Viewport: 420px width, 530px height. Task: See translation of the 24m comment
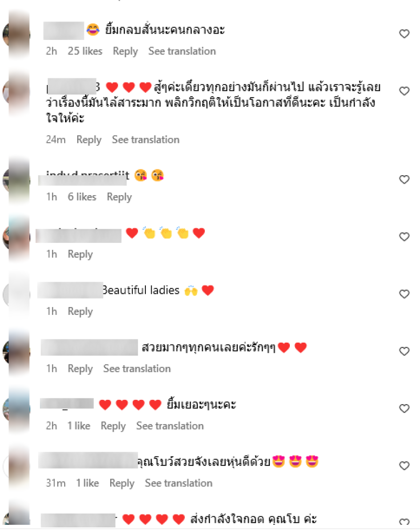pyautogui.click(x=146, y=140)
